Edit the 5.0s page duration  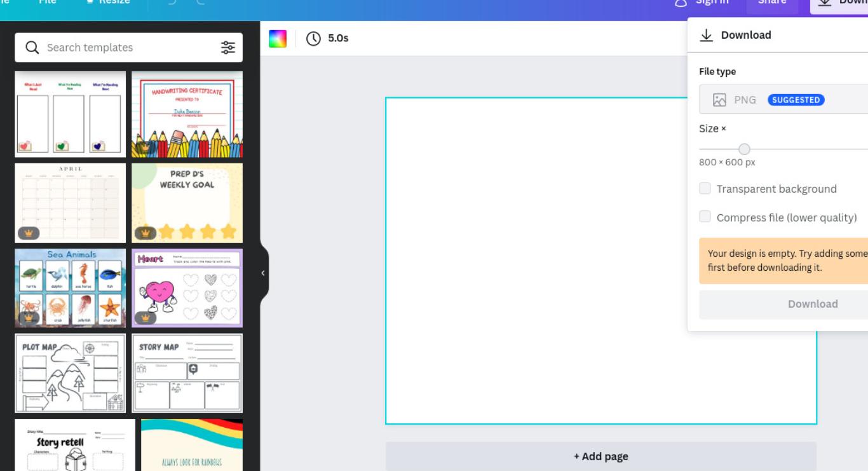338,38
